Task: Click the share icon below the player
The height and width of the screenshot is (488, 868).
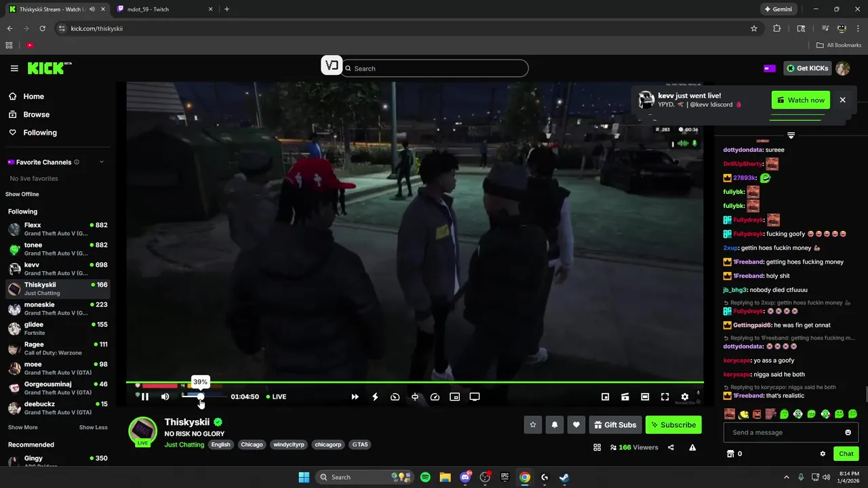Action: 671,447
